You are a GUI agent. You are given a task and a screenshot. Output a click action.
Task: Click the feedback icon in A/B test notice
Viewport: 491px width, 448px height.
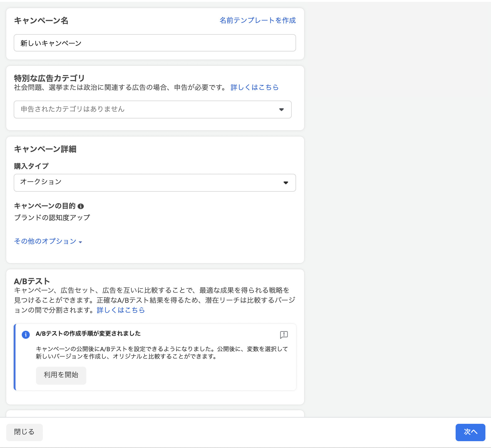[284, 335]
